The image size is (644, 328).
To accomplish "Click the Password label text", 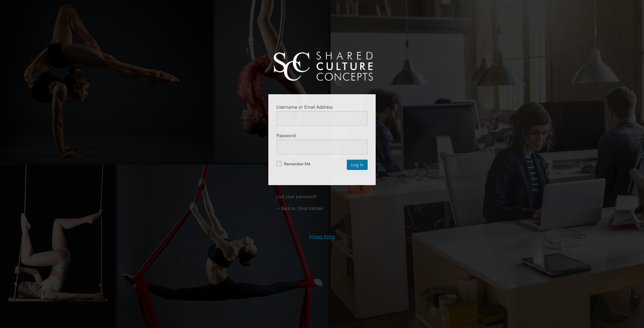I will tap(286, 135).
